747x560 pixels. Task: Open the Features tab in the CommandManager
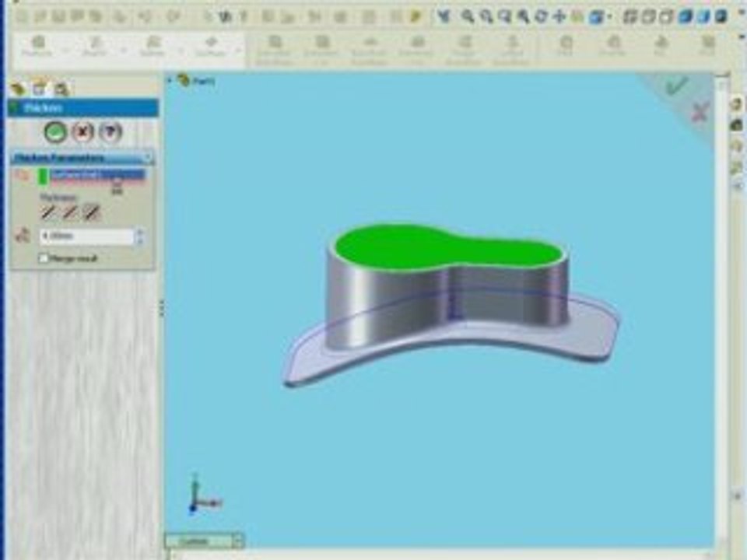point(37,47)
